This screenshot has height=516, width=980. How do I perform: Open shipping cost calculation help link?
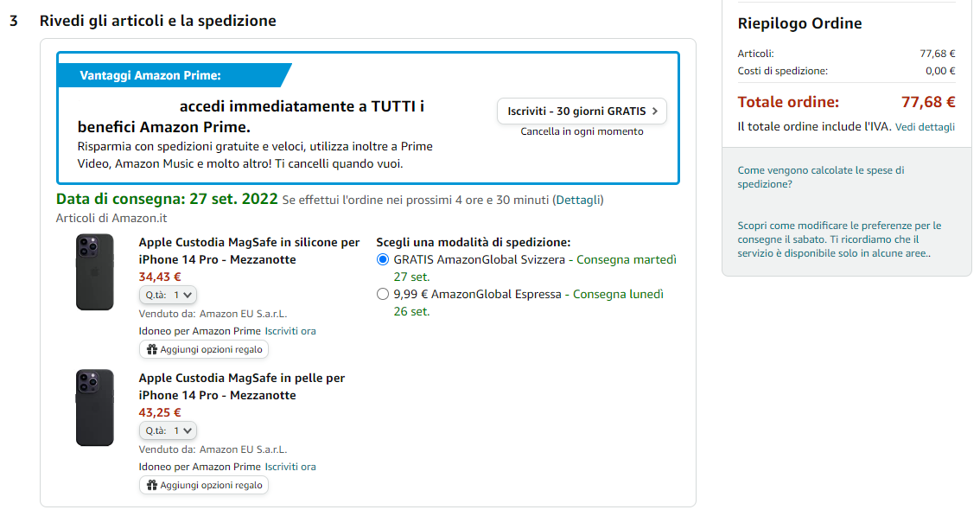click(x=820, y=177)
